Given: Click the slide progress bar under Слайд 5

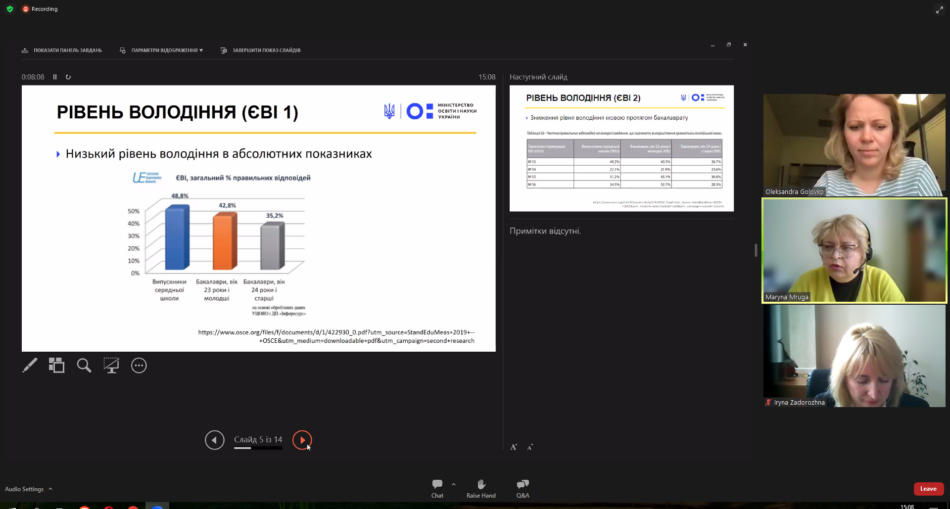Looking at the screenshot, I should pyautogui.click(x=257, y=449).
